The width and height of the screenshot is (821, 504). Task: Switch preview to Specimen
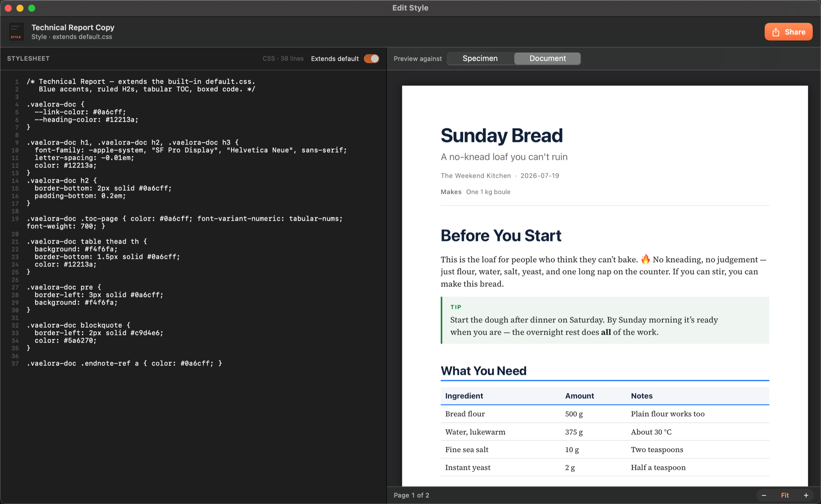tap(480, 59)
